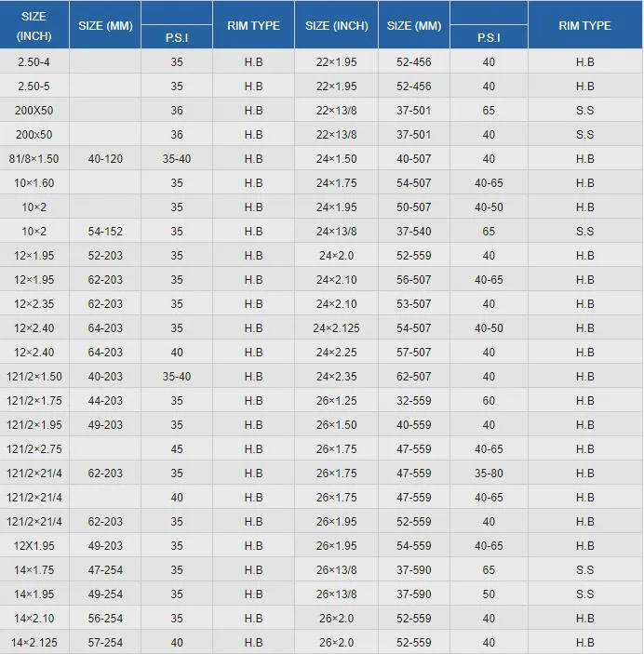Click the 81/8×1.50 inch size cell
Screen dimensions: 644x654
[35, 159]
